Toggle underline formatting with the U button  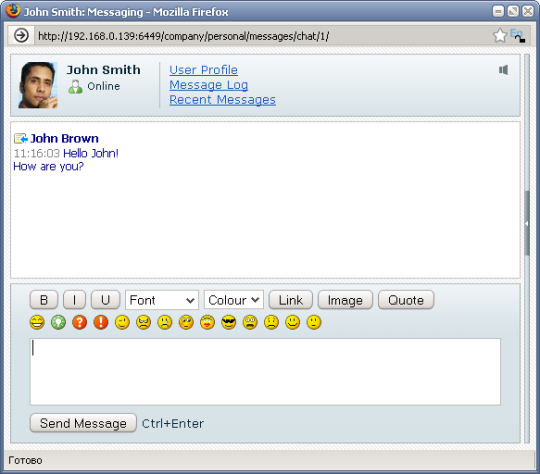[105, 300]
